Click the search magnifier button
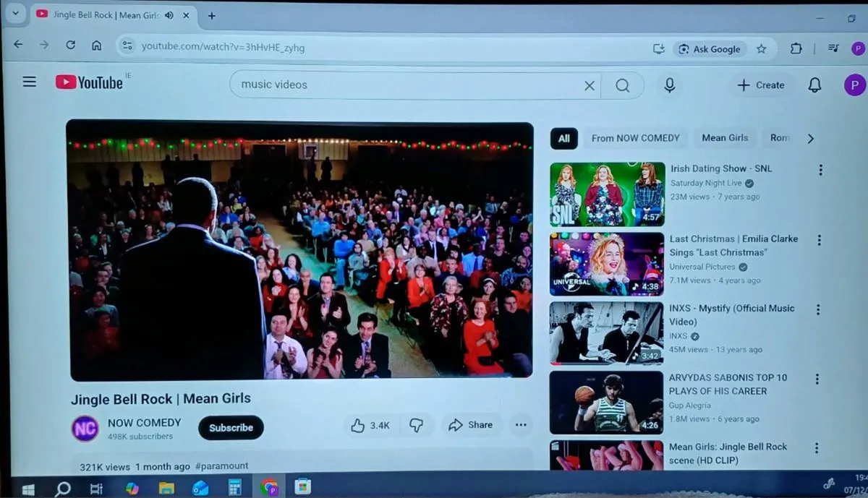868x498 pixels. click(x=622, y=85)
